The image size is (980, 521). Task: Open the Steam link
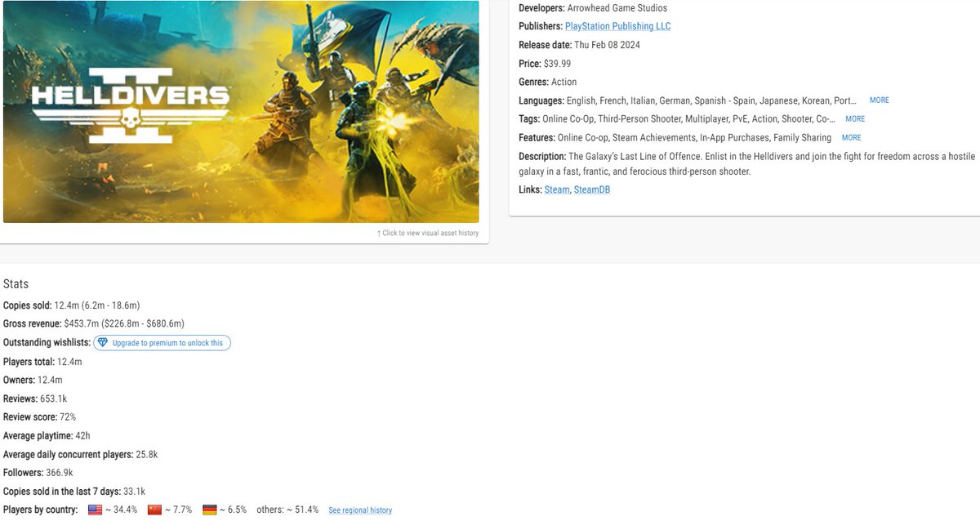click(556, 189)
